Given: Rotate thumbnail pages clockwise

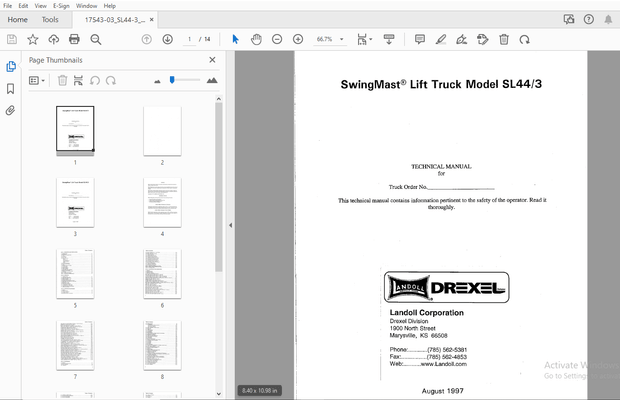Looking at the screenshot, I should 111,81.
